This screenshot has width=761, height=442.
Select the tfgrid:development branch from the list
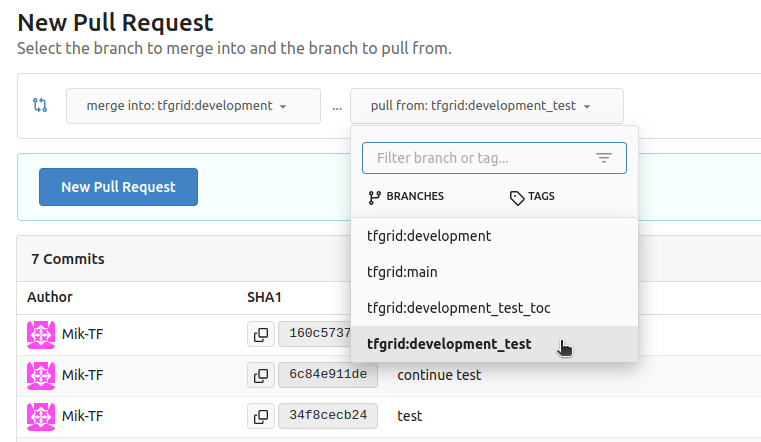pyautogui.click(x=429, y=237)
